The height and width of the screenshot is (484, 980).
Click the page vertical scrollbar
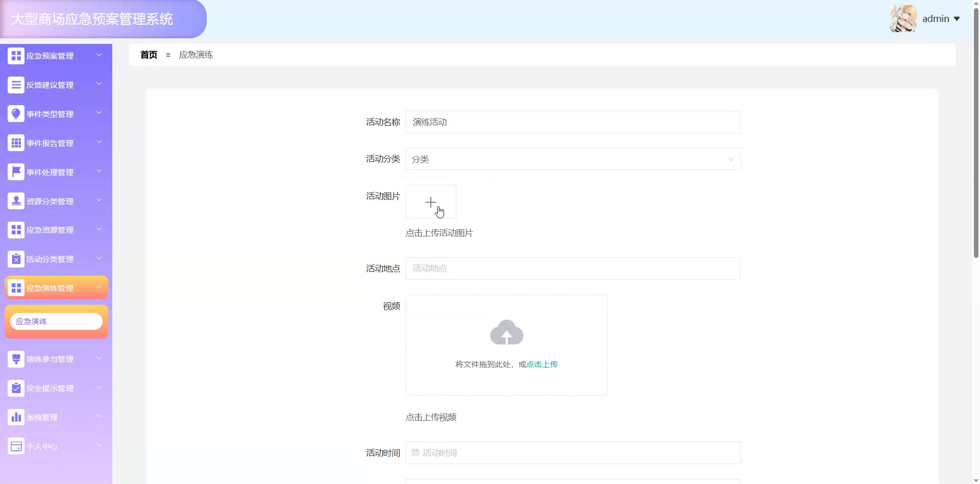point(976,133)
